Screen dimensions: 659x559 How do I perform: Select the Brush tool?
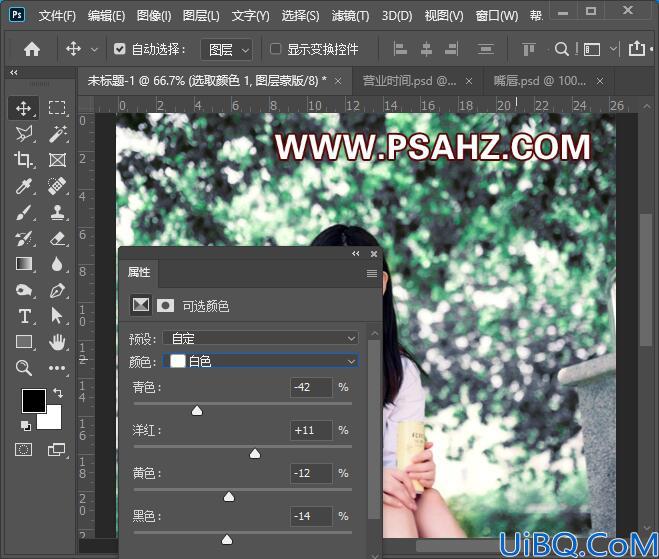pos(24,212)
